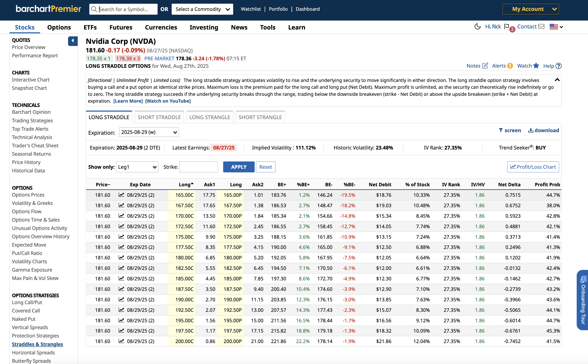Click the APPLY button

click(x=239, y=167)
